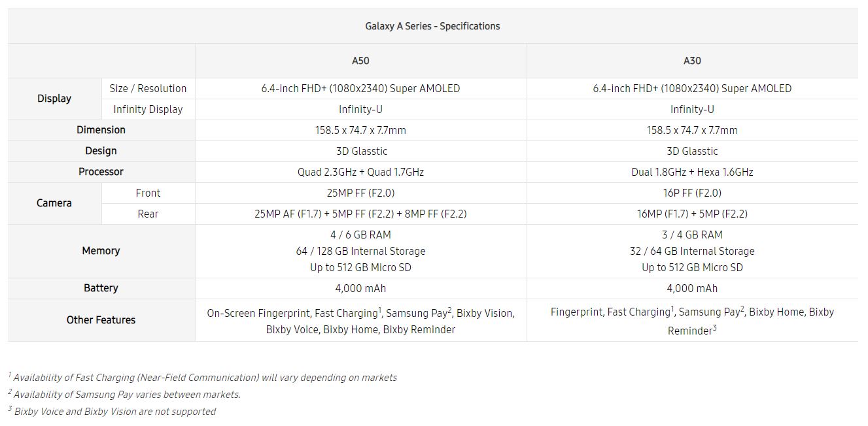The height and width of the screenshot is (426, 868).
Task: Select the Processor row label
Action: [x=101, y=172]
